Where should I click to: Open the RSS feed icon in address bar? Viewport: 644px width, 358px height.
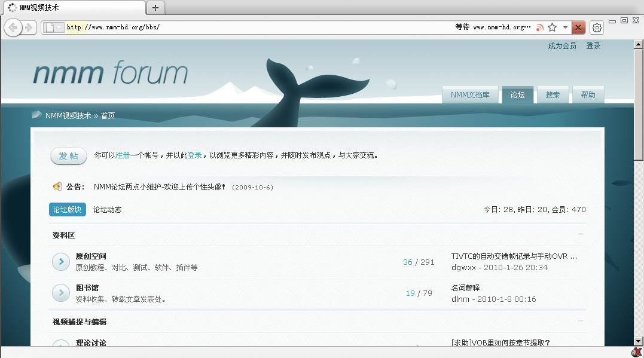pos(540,27)
